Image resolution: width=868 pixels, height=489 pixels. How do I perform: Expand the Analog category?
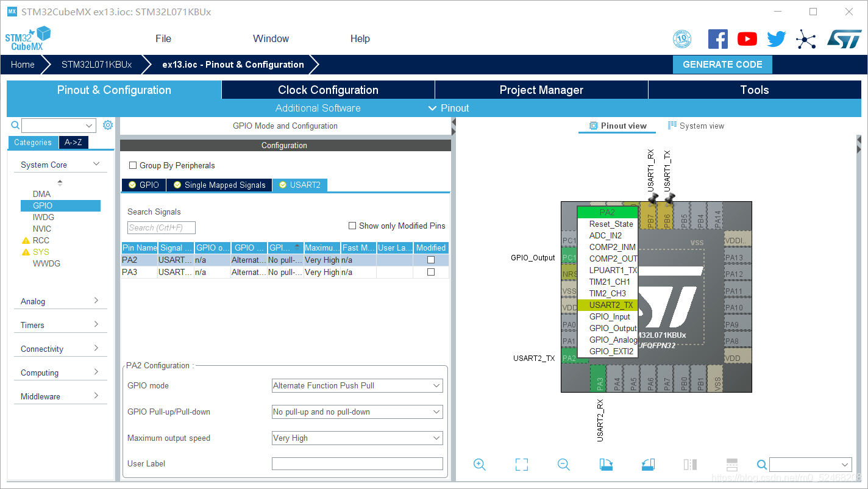click(96, 301)
